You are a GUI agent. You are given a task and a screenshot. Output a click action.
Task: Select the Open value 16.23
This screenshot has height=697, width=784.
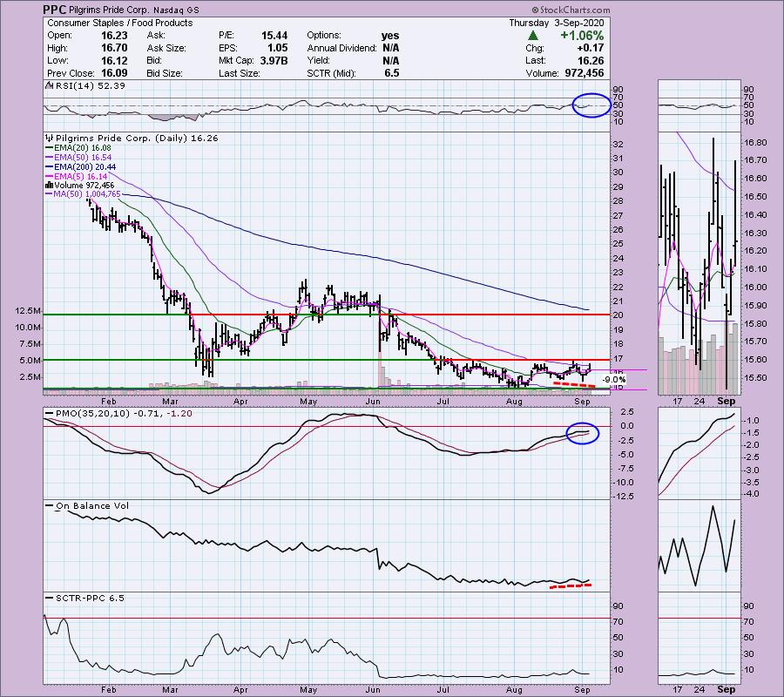point(114,36)
